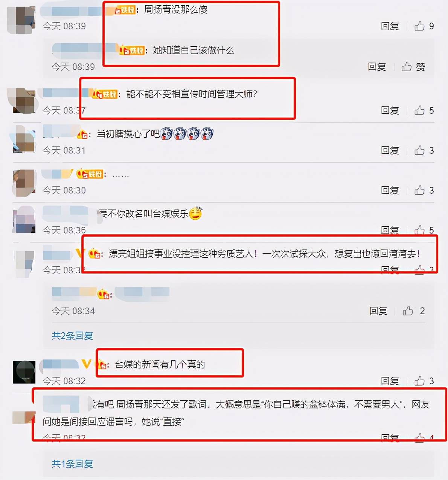Expand the 共1条回复 replies
448x480 pixels.
point(72,463)
